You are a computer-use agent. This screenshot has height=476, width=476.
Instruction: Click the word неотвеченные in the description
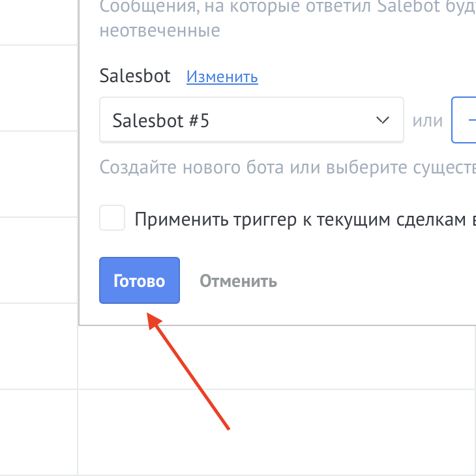pos(160,30)
